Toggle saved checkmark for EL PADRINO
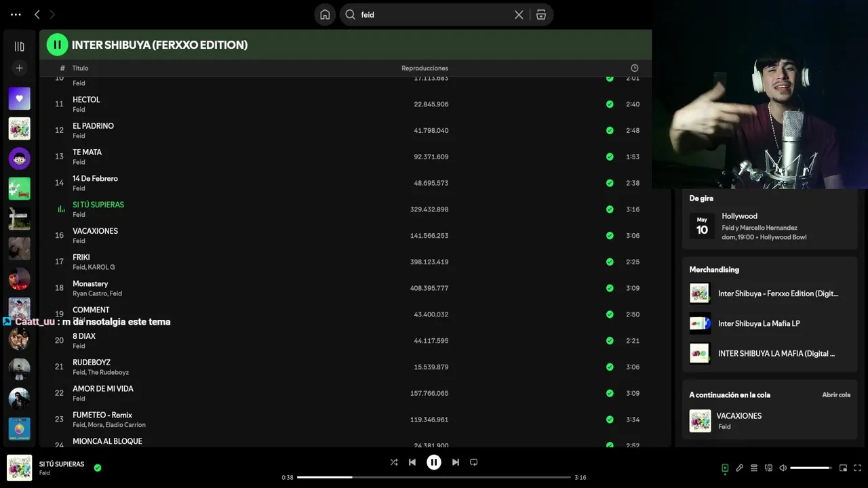Image resolution: width=868 pixels, height=488 pixels. click(x=610, y=130)
